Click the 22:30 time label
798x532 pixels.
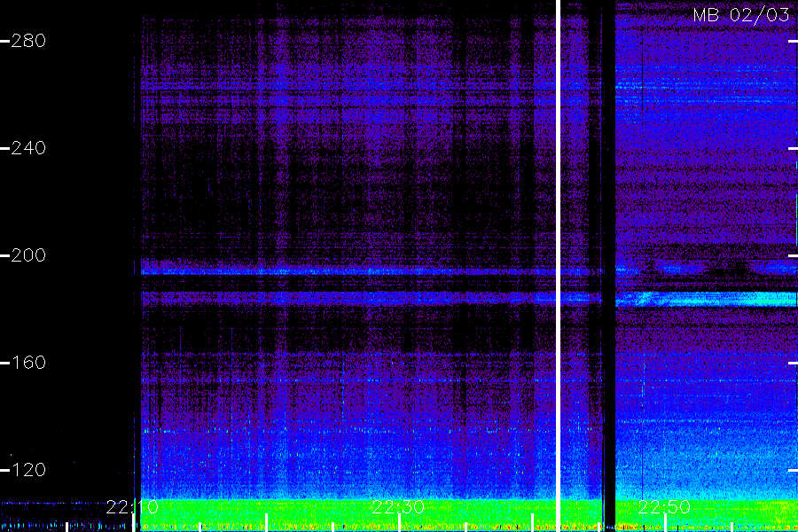pyautogui.click(x=398, y=507)
